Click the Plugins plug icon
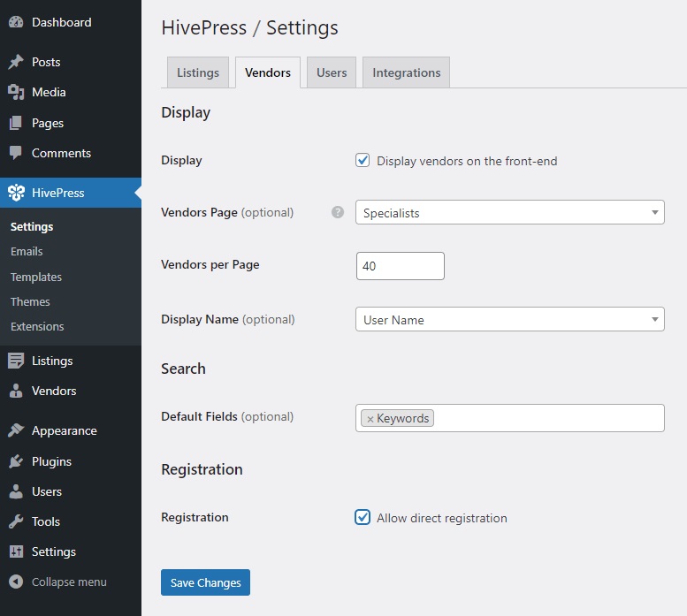 point(16,461)
